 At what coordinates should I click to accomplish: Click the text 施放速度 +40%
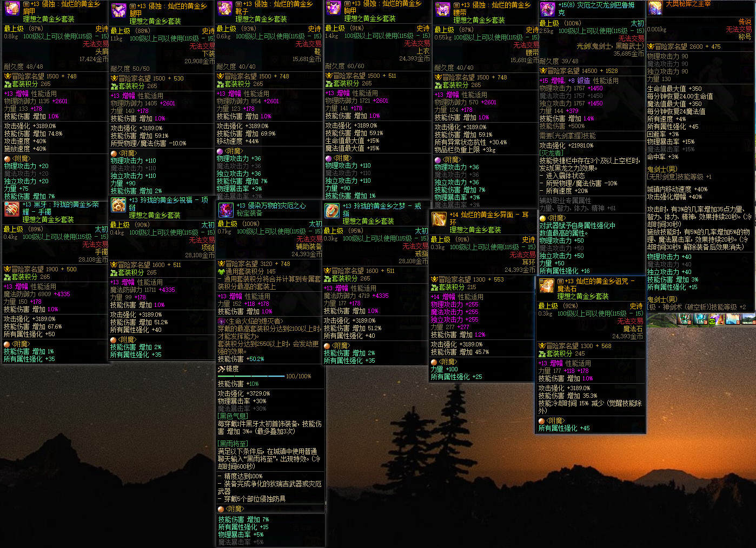[x=25, y=149]
